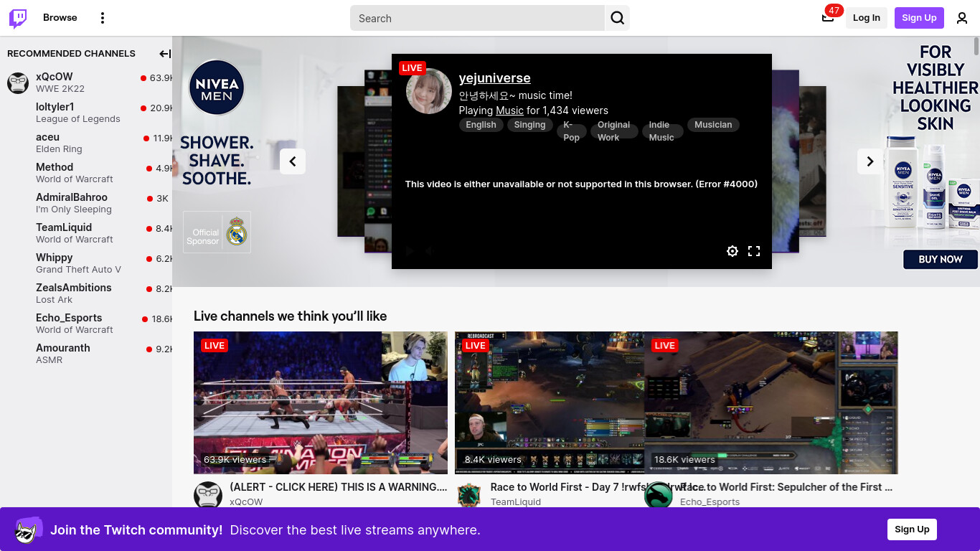Open the notifications inbox with 47 badge

pos(828,17)
